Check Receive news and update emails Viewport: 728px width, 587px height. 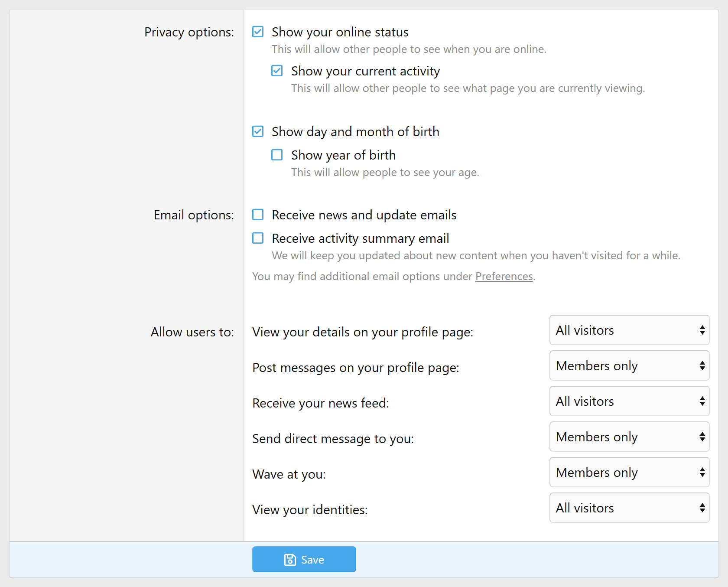(x=258, y=215)
